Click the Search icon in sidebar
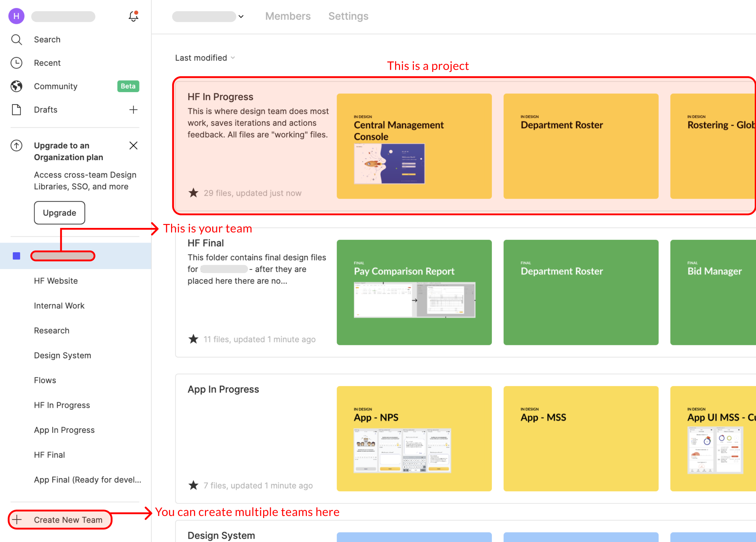Image resolution: width=756 pixels, height=542 pixels. pyautogui.click(x=16, y=39)
